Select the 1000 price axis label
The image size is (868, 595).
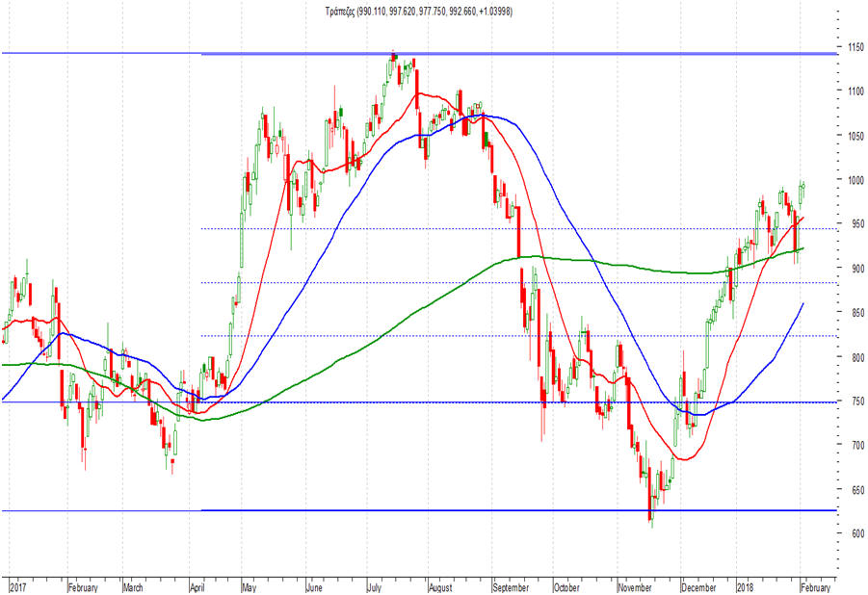tap(855, 180)
